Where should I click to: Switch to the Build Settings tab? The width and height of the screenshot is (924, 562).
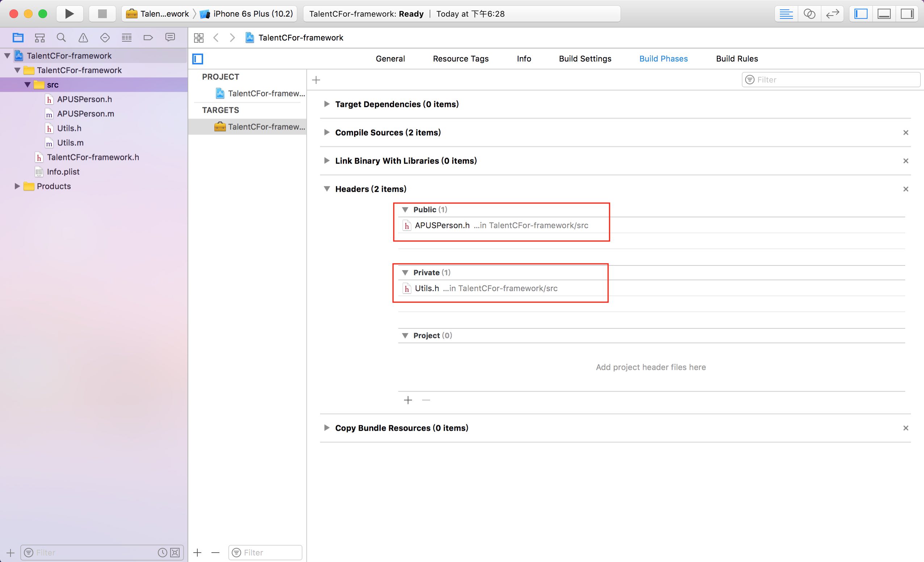[x=585, y=59]
